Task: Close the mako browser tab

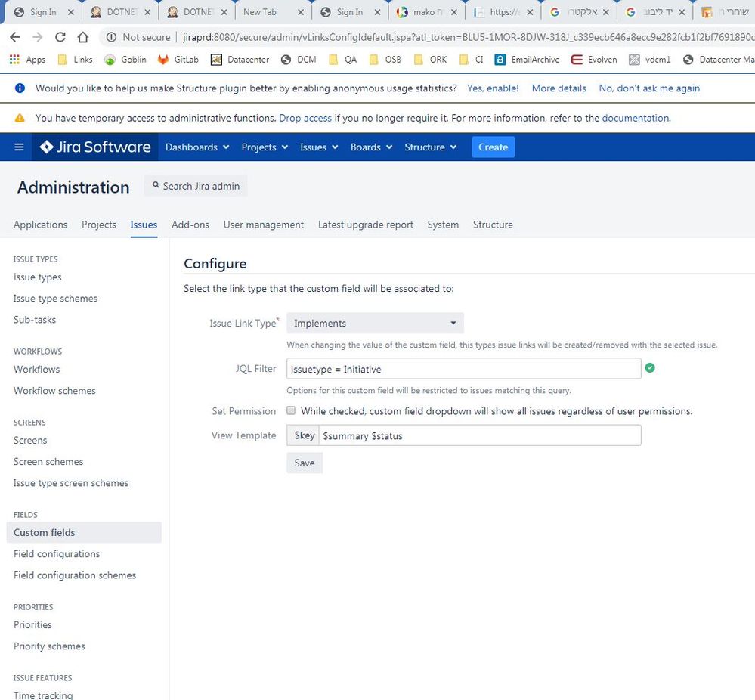Action: [453, 12]
